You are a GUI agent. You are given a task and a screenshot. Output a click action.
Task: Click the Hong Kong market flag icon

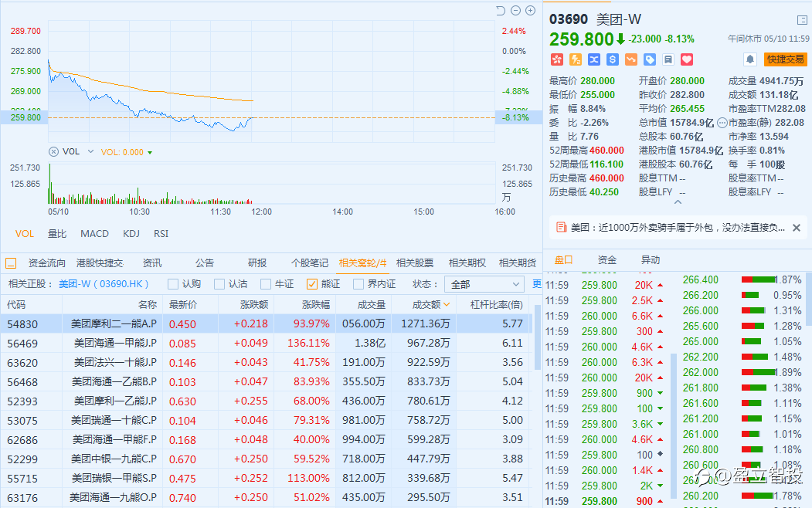(556, 59)
